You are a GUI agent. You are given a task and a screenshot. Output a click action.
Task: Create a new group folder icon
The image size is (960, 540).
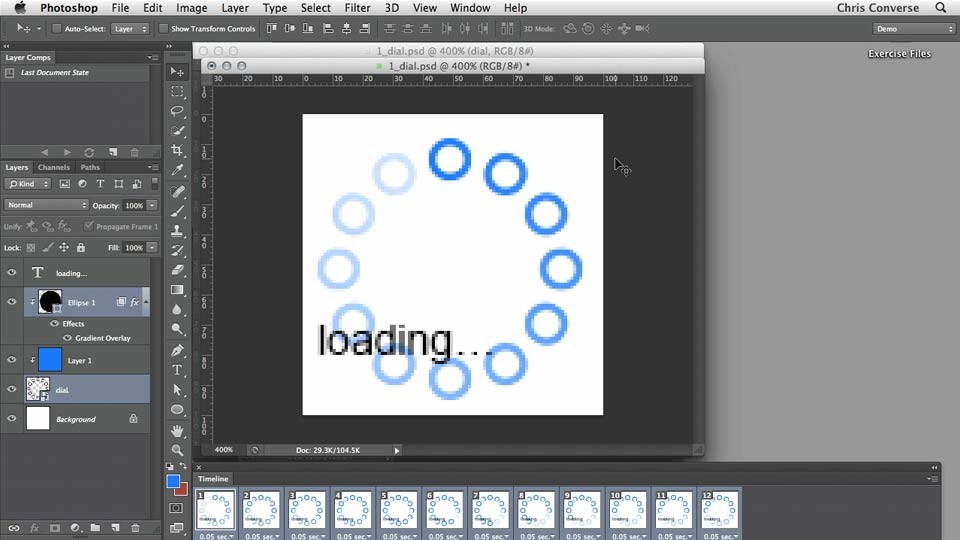tap(95, 528)
